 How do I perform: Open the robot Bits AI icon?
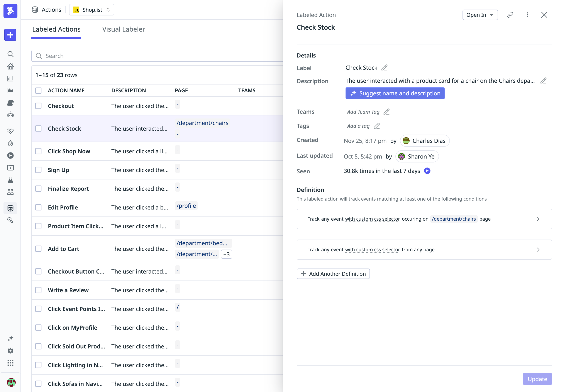(10, 115)
